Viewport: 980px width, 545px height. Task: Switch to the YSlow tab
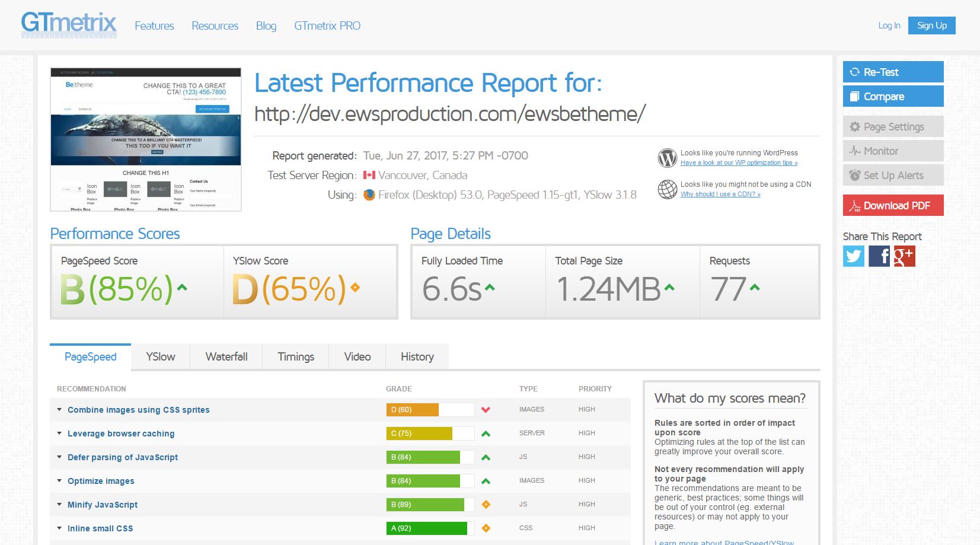tap(161, 356)
